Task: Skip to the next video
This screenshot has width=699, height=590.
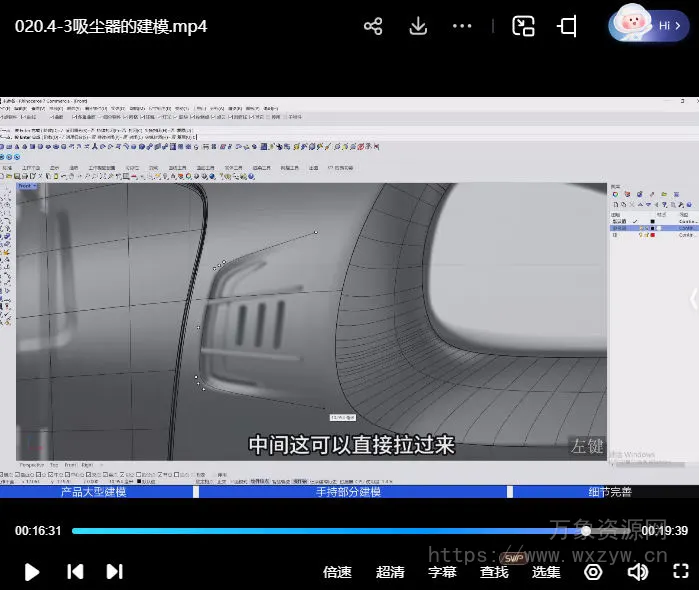Action: click(115, 572)
